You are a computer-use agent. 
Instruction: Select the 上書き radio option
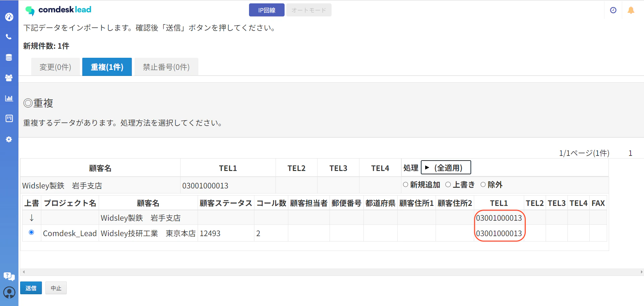coord(448,184)
